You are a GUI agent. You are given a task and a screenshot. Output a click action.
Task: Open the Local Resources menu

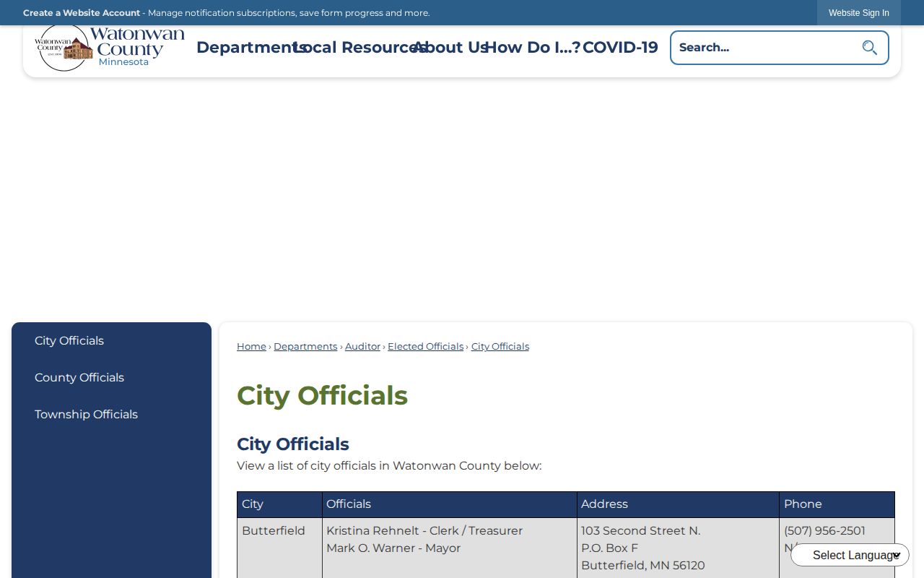(x=360, y=48)
